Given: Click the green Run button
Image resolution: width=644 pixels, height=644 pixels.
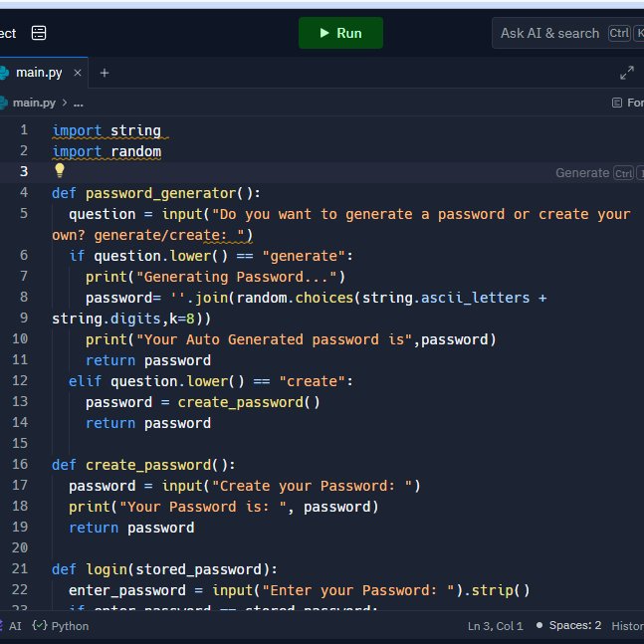Looking at the screenshot, I should [x=340, y=33].
